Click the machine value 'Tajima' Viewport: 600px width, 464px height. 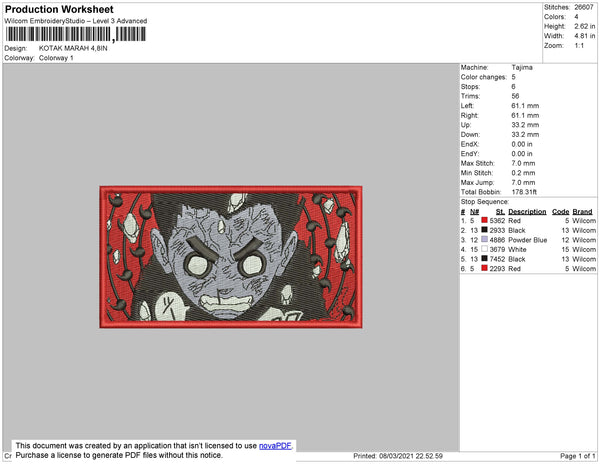click(x=522, y=67)
